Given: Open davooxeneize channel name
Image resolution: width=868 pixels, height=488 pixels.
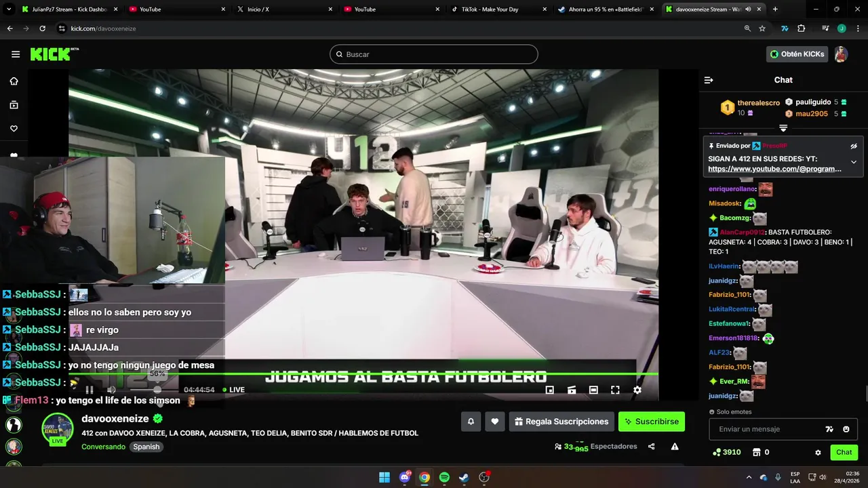Looking at the screenshot, I should (x=115, y=419).
